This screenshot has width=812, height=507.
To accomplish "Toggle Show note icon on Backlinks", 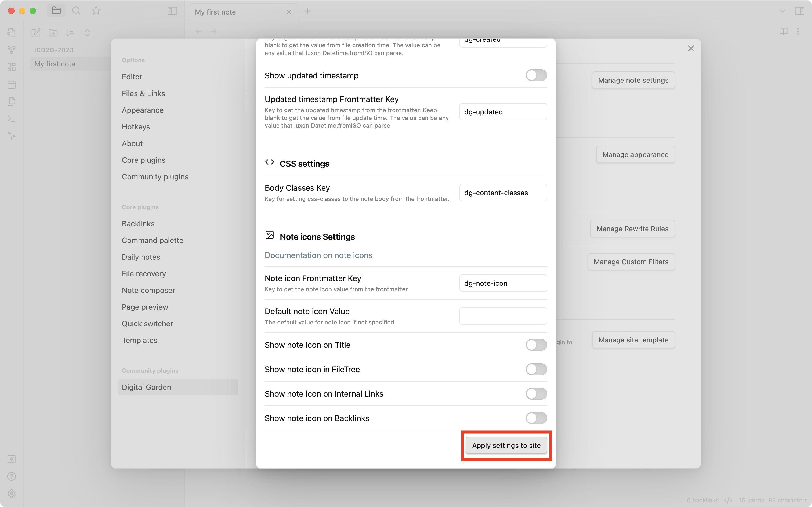I will (536, 418).
